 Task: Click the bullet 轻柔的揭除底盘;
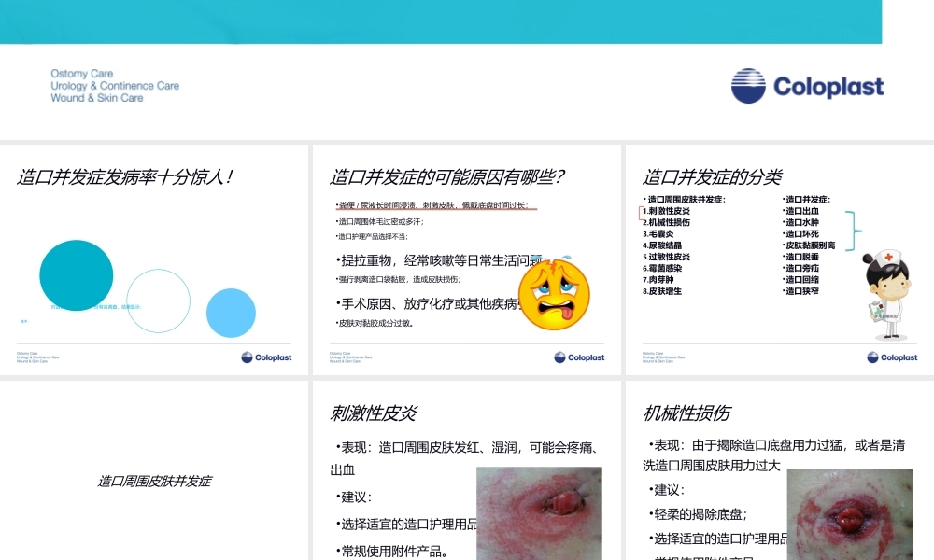coord(698,514)
